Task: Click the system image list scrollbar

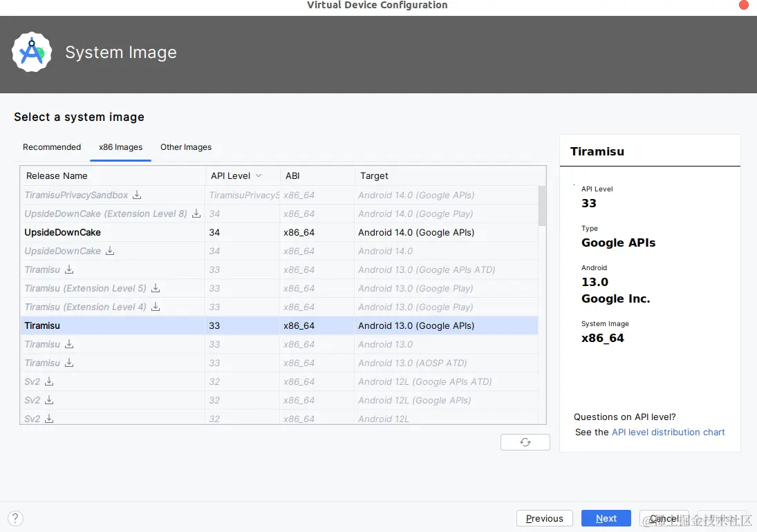Action: (x=542, y=205)
